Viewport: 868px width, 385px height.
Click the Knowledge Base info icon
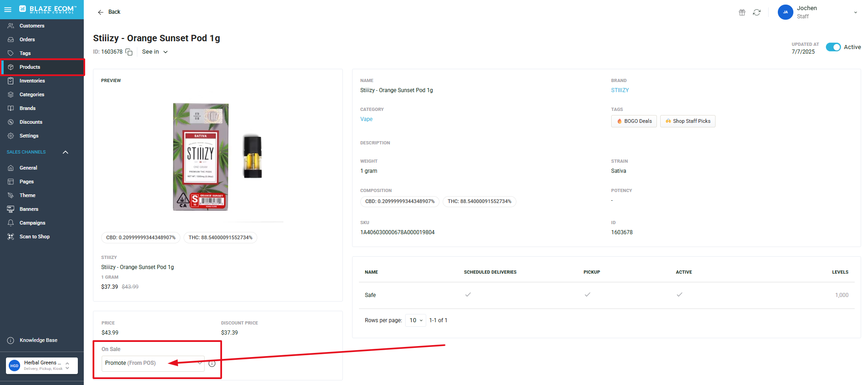[11, 341]
